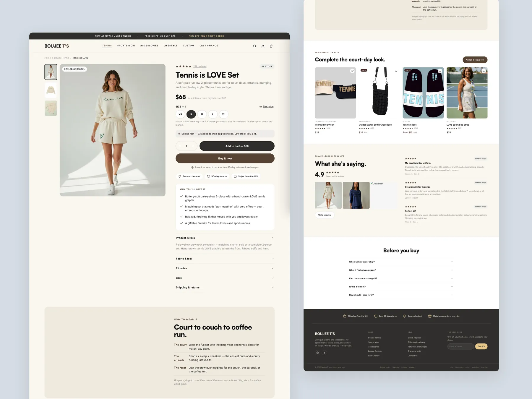Go to Boujee Tennis breadcrumb
The image size is (532, 399).
[x=61, y=58]
